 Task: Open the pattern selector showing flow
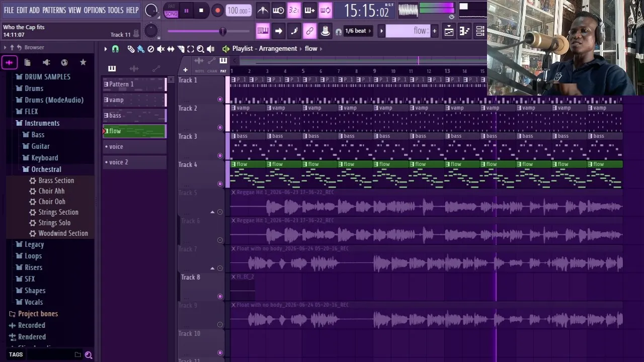pos(408,31)
